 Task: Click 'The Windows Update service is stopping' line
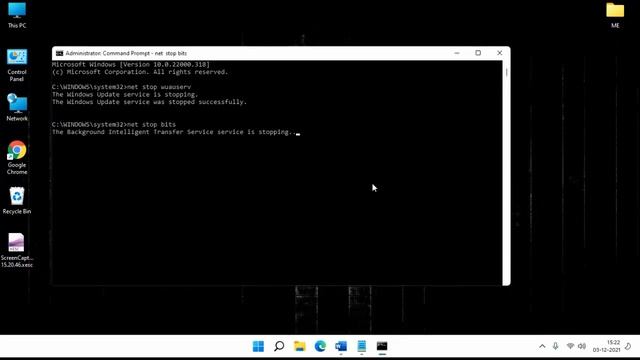tap(125, 94)
